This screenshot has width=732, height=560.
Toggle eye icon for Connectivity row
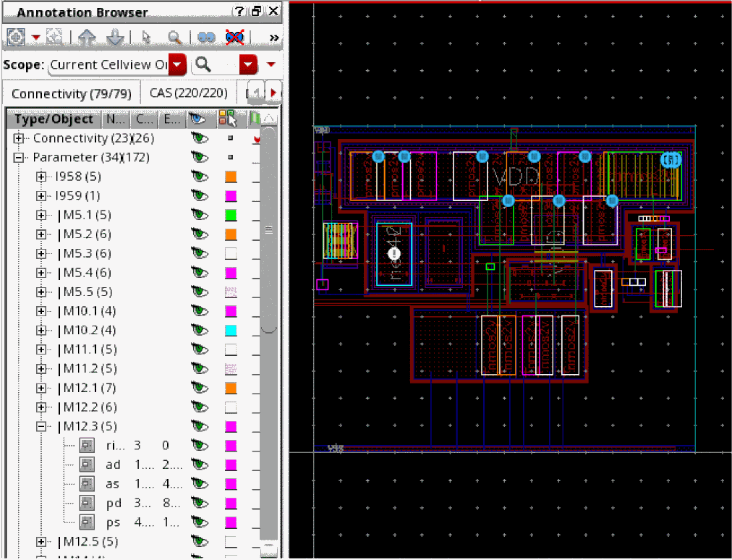pos(198,137)
